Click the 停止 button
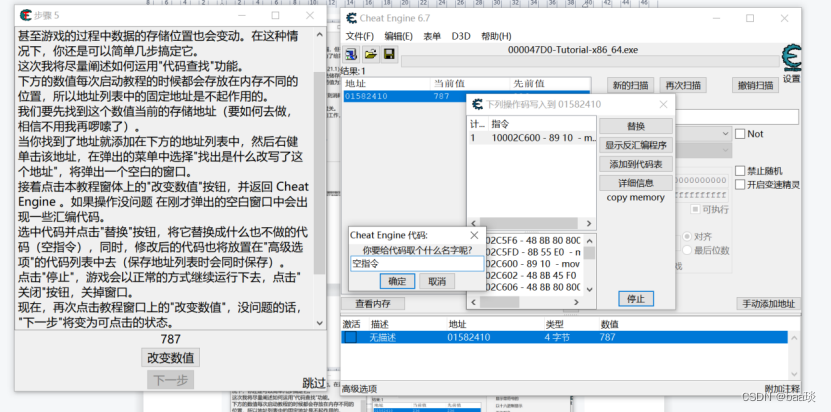 [636, 299]
